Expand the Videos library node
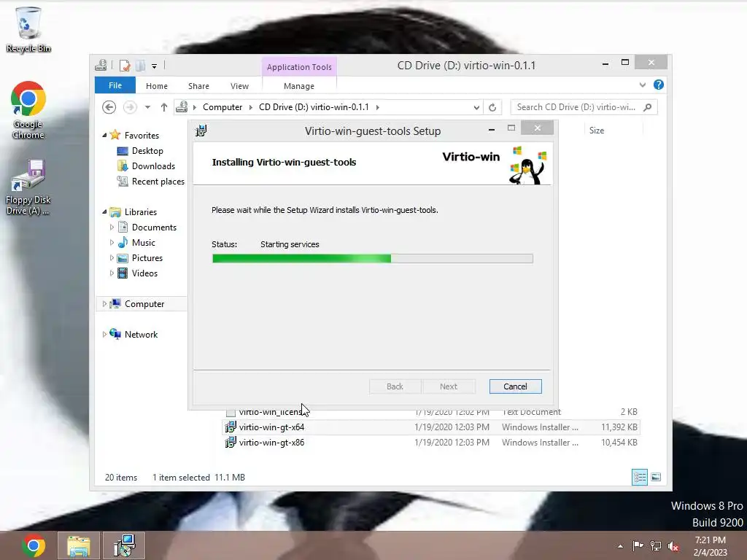Screen dimensions: 747x560 (112, 273)
